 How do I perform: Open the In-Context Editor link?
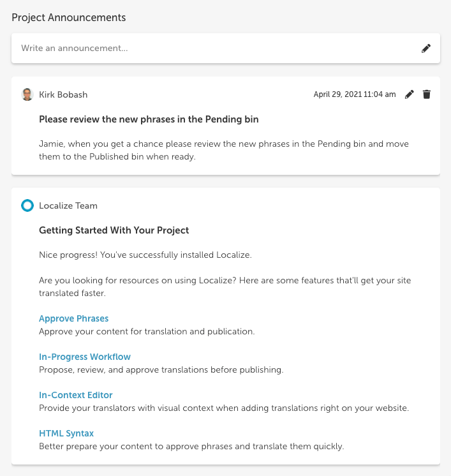(x=75, y=395)
